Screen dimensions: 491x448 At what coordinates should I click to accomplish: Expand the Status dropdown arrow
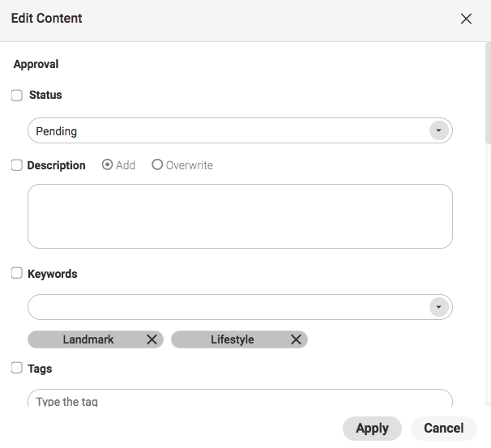click(438, 130)
